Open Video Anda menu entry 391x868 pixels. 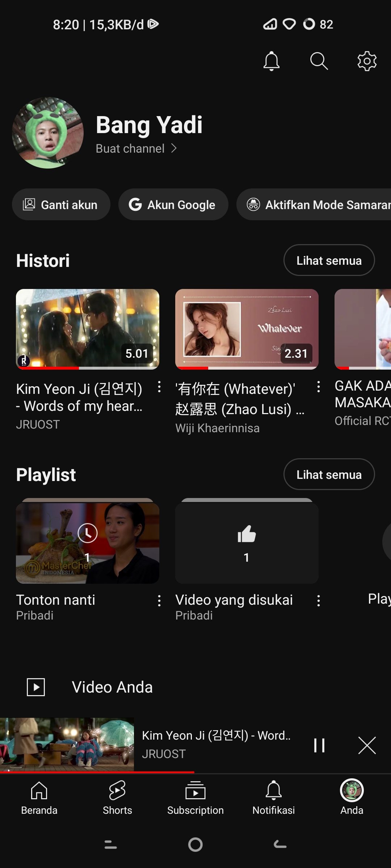coord(195,687)
